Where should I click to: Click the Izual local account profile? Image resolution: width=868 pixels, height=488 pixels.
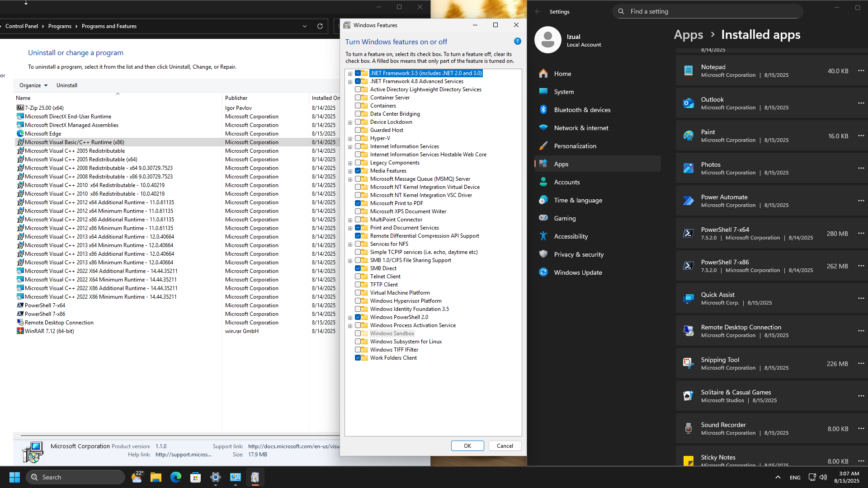tap(569, 40)
